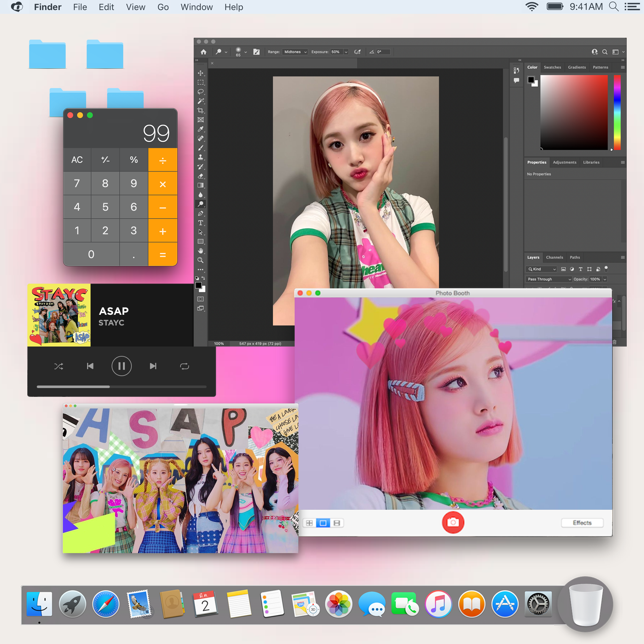644x644 pixels.
Task: Select the Hand tool
Action: [200, 251]
